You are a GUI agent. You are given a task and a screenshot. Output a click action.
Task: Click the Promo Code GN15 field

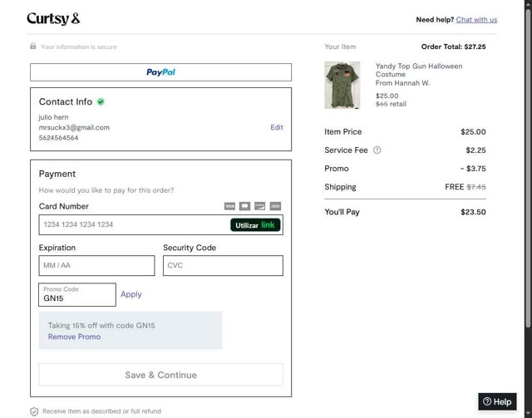(77, 294)
